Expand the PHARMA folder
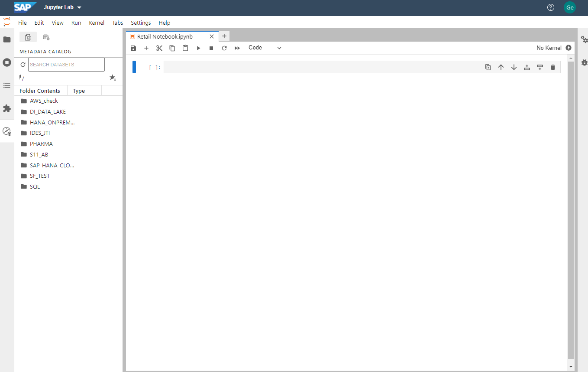 [x=41, y=144]
